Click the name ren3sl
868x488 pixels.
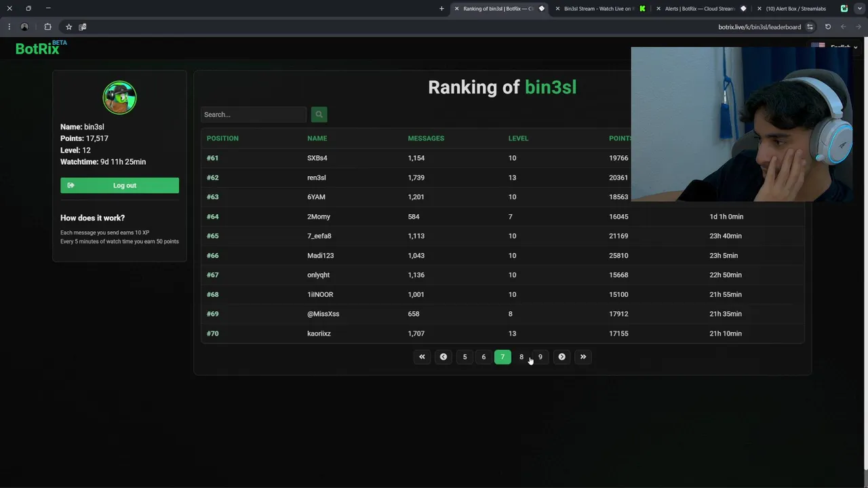tap(317, 178)
